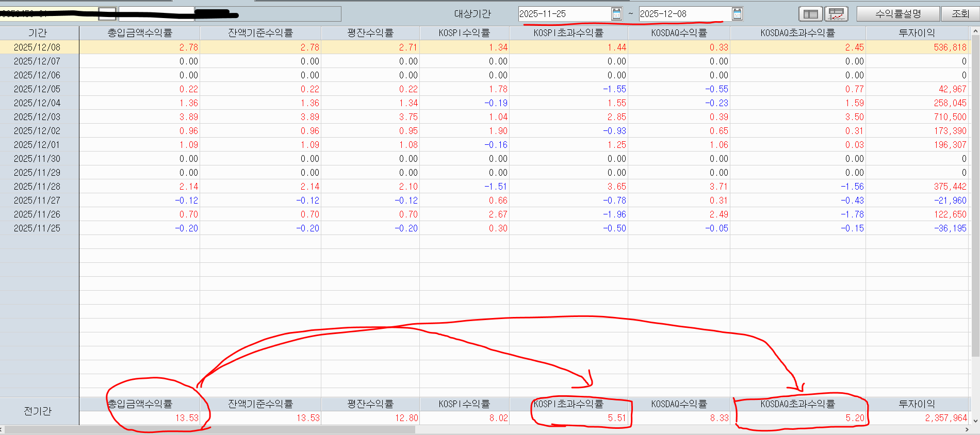Open the account number selector dropdown
Image resolution: width=980 pixels, height=435 pixels.
click(107, 14)
